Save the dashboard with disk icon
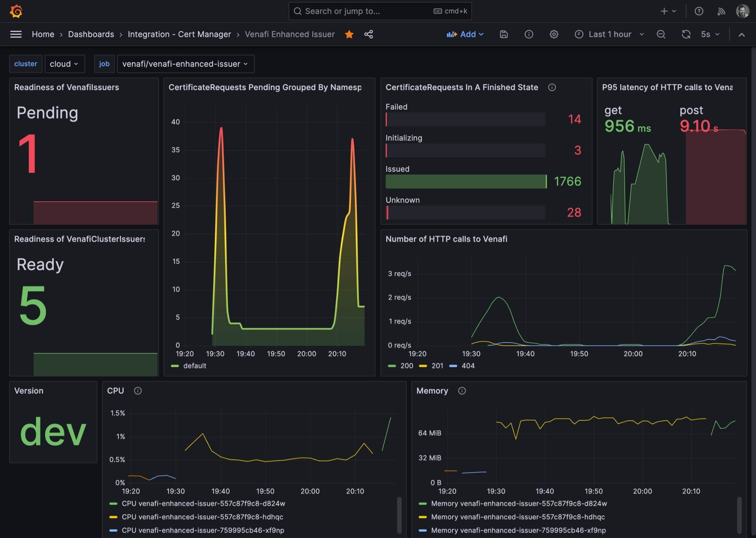The width and height of the screenshot is (756, 538). pos(504,34)
